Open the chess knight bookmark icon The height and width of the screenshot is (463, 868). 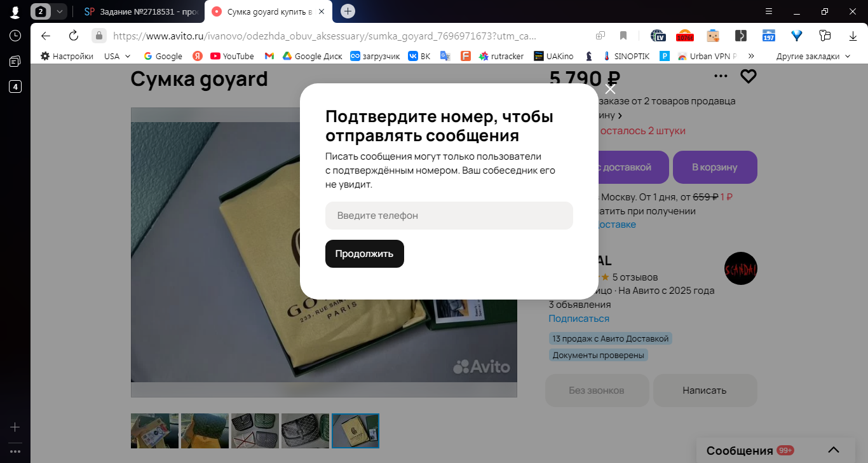589,56
